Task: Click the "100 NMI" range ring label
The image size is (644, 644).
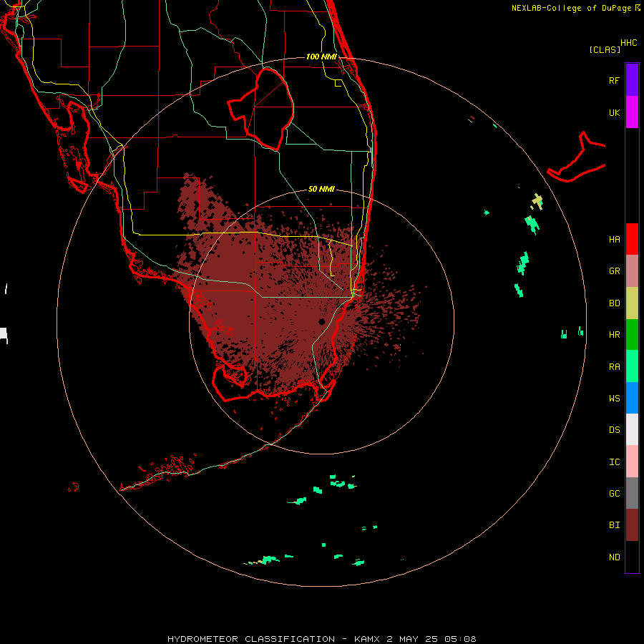Action: [x=321, y=57]
